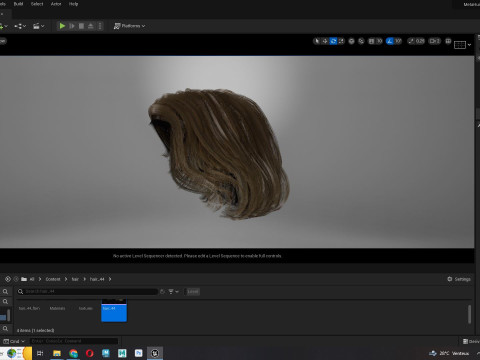This screenshot has height=360, width=480.
Task: Open the viewport layout grid dropdown
Action: [463, 45]
